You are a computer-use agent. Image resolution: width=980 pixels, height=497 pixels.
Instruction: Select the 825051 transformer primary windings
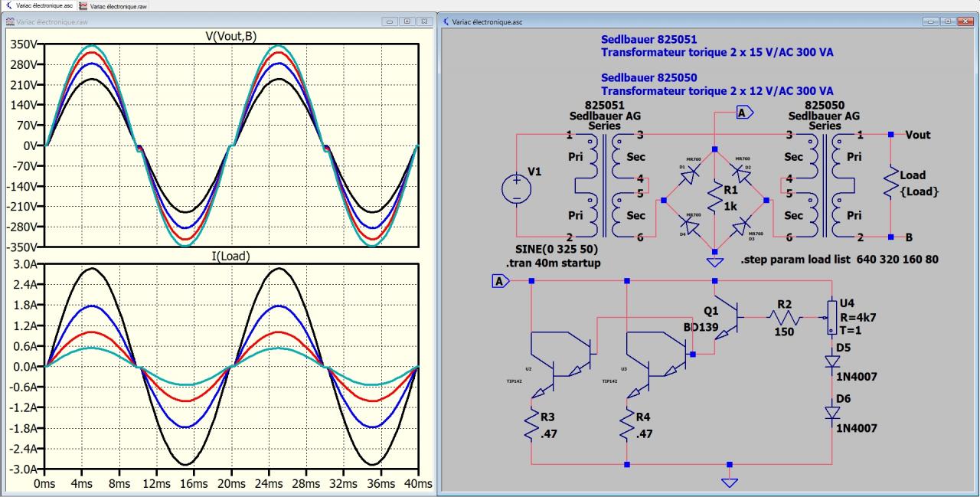pyautogui.click(x=586, y=186)
